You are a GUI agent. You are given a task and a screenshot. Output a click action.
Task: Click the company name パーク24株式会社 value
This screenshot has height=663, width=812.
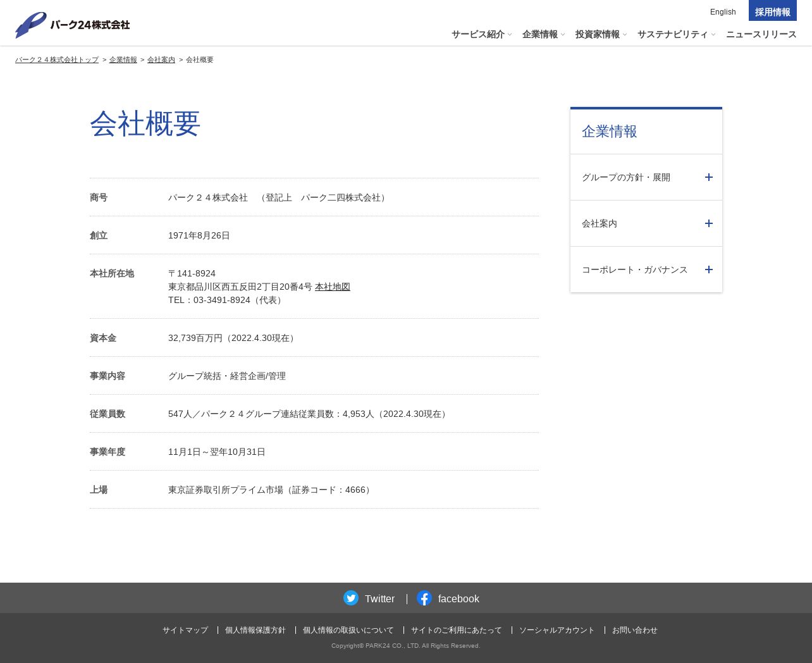tap(208, 197)
